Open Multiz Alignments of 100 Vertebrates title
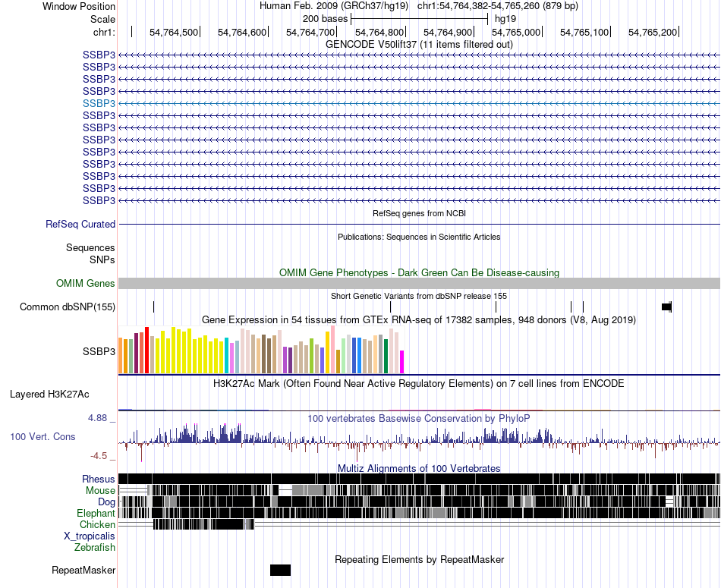 pos(419,468)
